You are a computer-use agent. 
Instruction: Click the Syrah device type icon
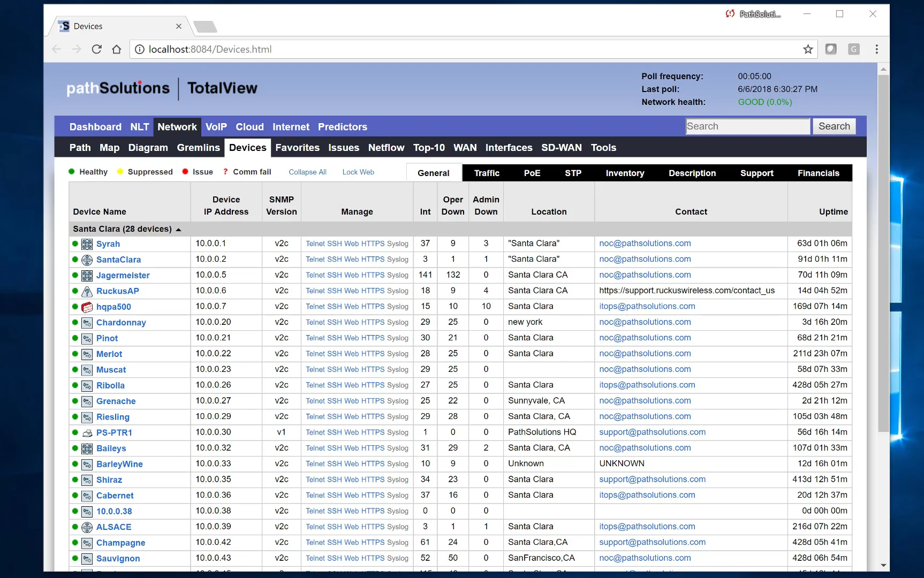87,244
